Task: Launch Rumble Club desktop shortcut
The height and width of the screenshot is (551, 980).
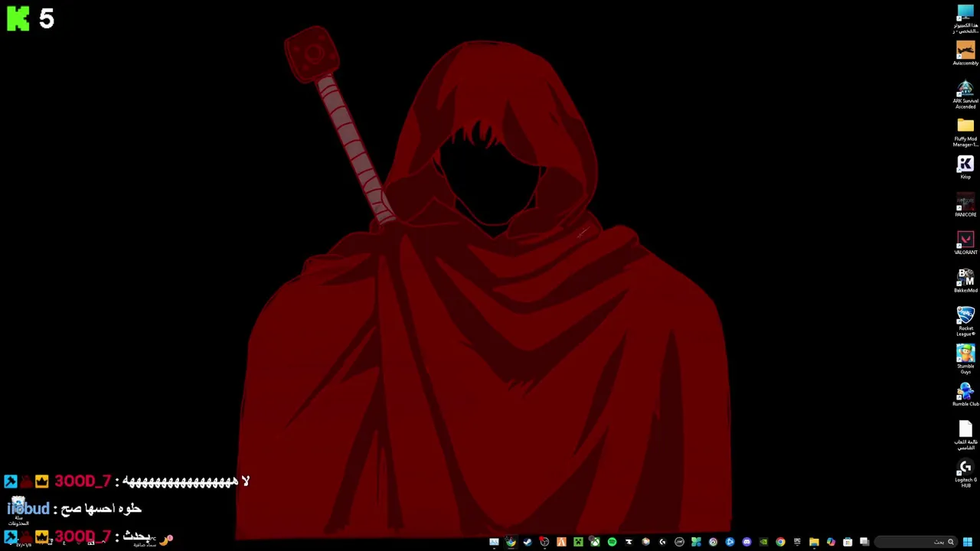Action: [x=965, y=395]
